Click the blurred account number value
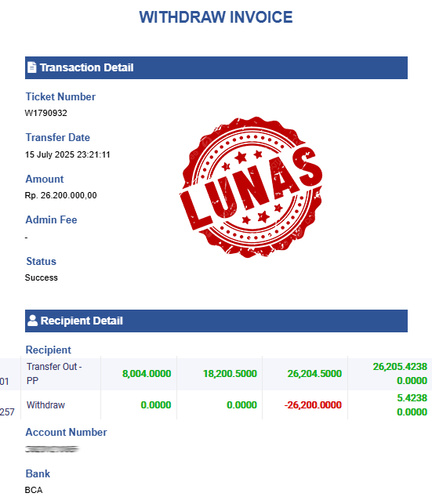This screenshot has width=432, height=504. 52,449
